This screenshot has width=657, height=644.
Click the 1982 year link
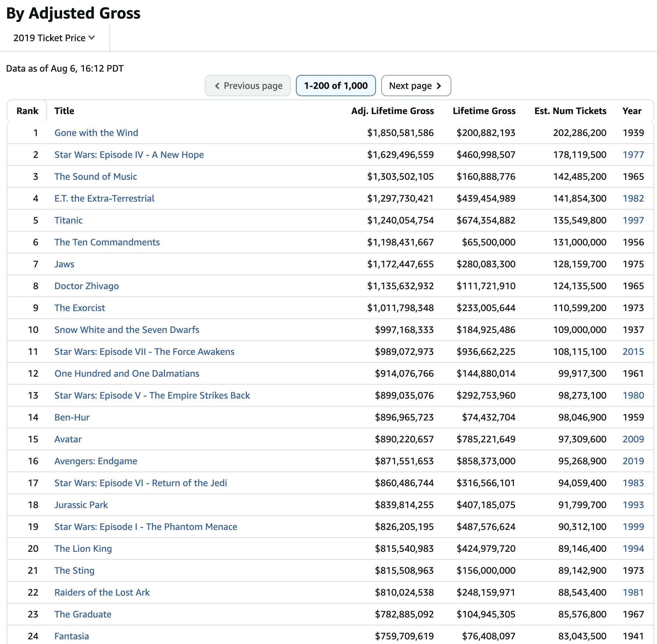point(633,198)
